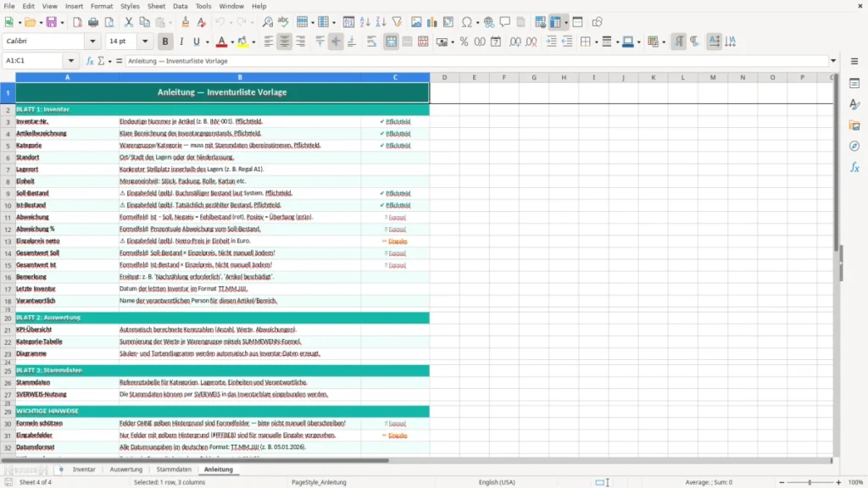Expand the Name Box dropdown
The width and height of the screenshot is (868, 488).
pyautogui.click(x=71, y=61)
